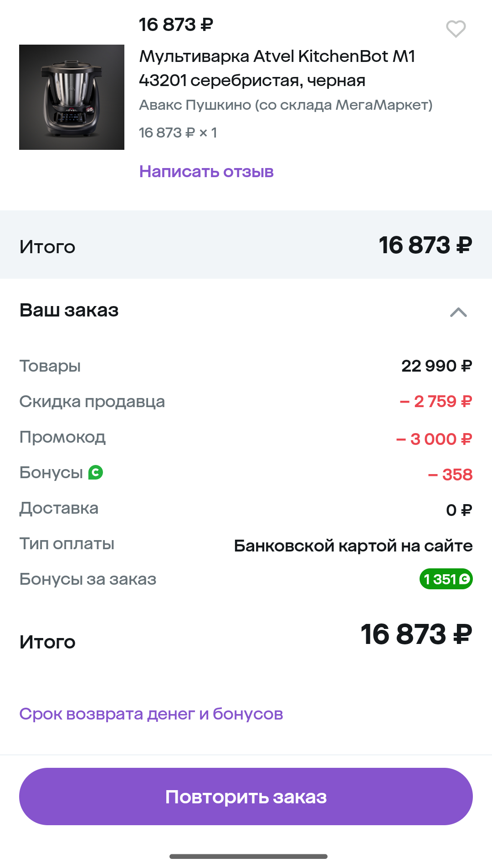Tap the Бонусы за заказ label
Viewport: 492px width, 868px height.
[88, 579]
